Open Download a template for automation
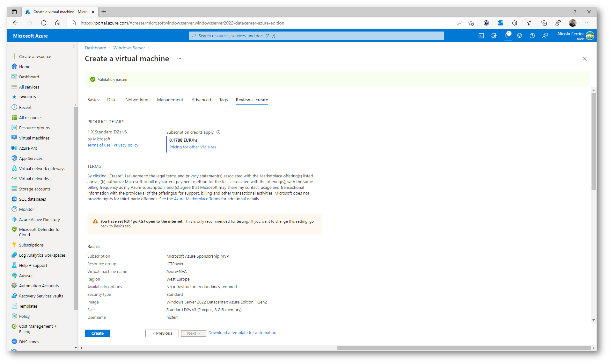The width and height of the screenshot is (610, 364). click(242, 332)
